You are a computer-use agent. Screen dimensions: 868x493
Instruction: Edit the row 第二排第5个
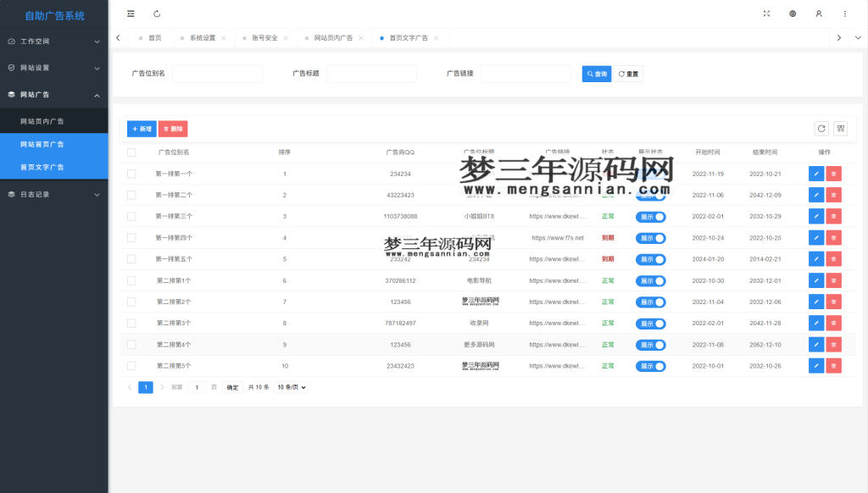(x=816, y=366)
